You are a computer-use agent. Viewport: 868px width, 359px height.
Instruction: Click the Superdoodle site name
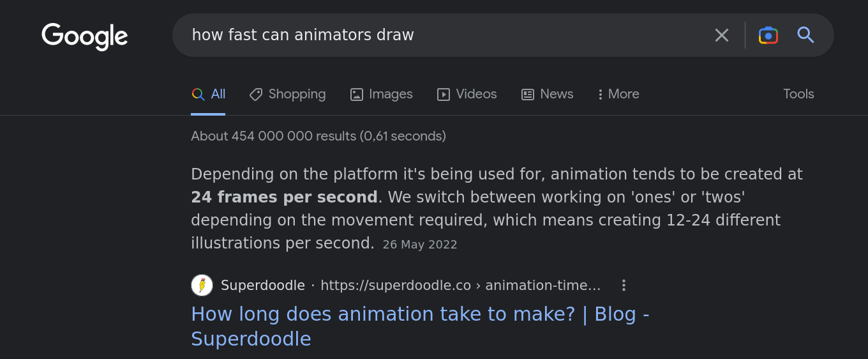pos(263,285)
